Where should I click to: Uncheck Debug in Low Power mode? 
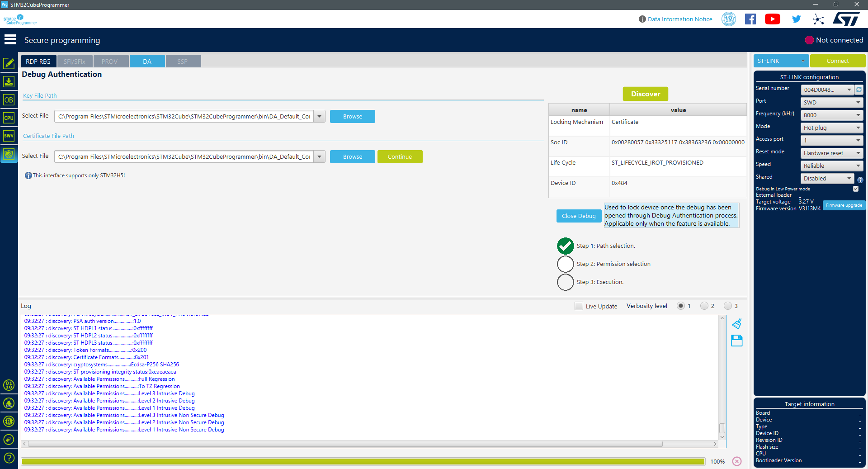[856, 189]
